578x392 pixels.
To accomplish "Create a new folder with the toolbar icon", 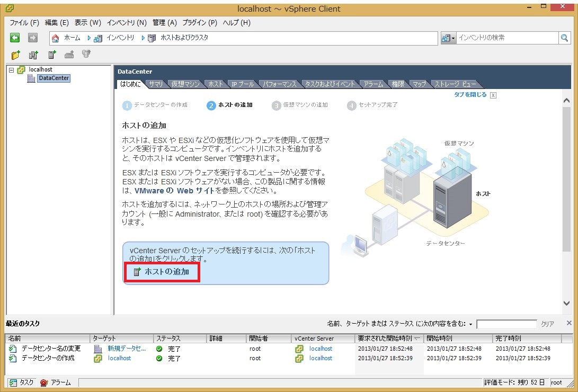I will click(x=15, y=55).
